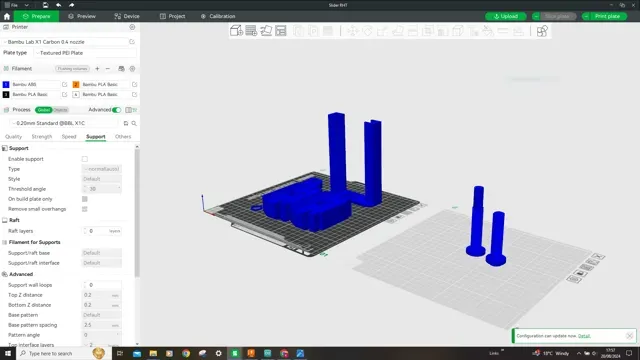The height and width of the screenshot is (360, 640).
Task: Open Windows Settings from the taskbar
Action: pyautogui.click(x=218, y=353)
